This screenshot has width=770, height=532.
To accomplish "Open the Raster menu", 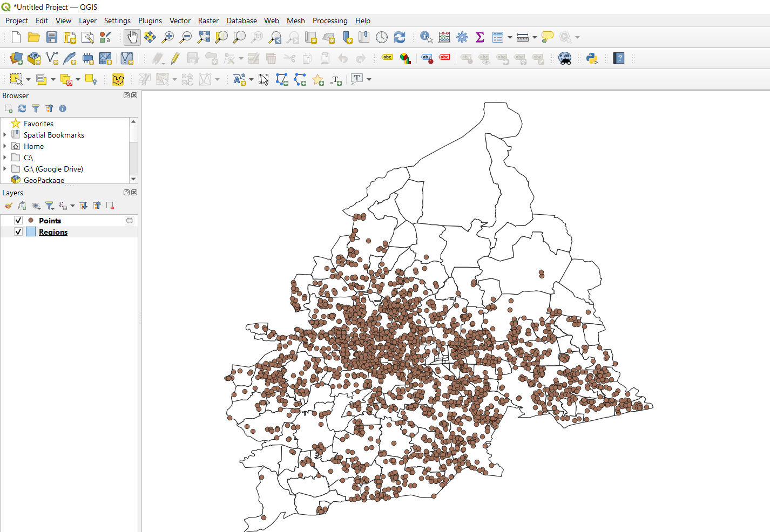I will pos(208,21).
